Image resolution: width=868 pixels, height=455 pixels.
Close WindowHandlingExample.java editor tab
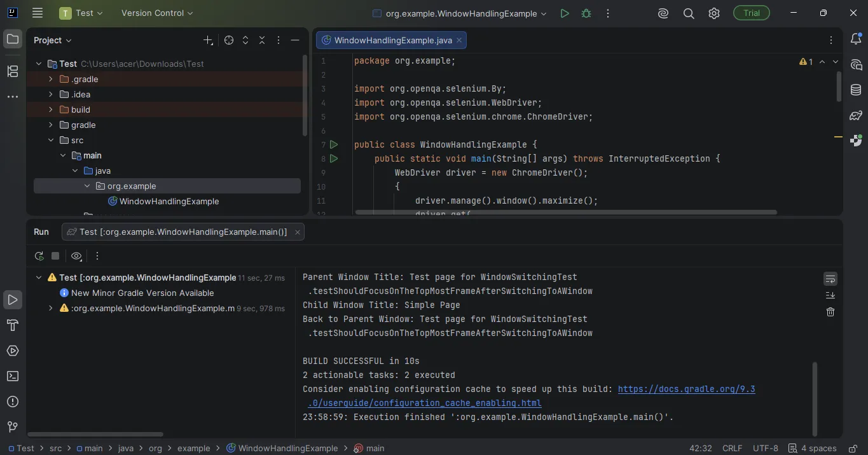click(459, 40)
